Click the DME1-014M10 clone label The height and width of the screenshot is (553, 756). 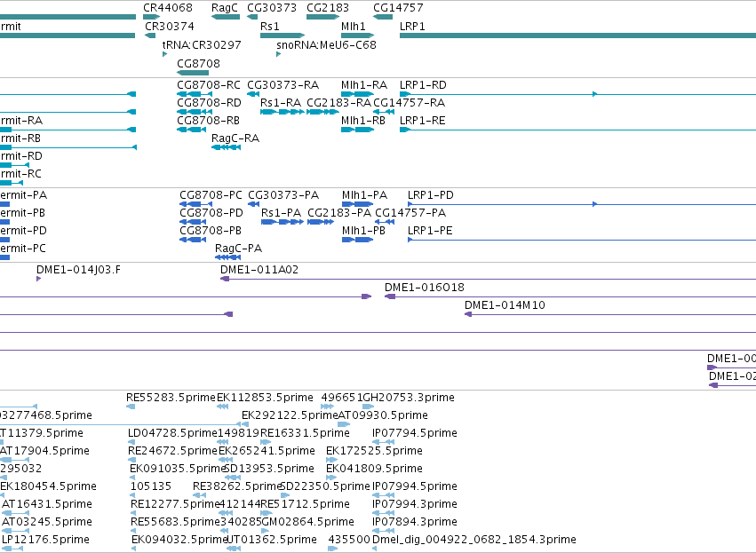coord(505,306)
